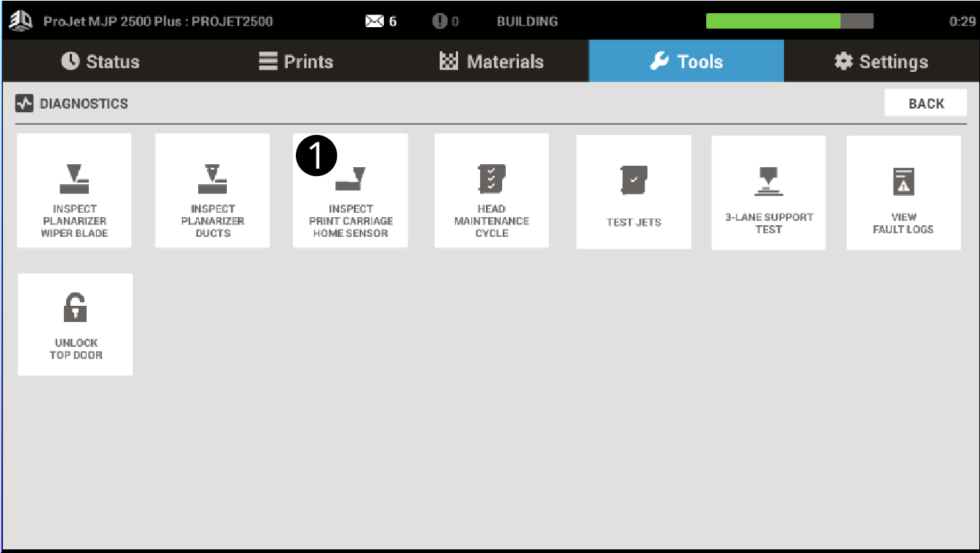Click the BUILDING status text
The width and height of the screenshot is (980, 553).
(527, 21)
